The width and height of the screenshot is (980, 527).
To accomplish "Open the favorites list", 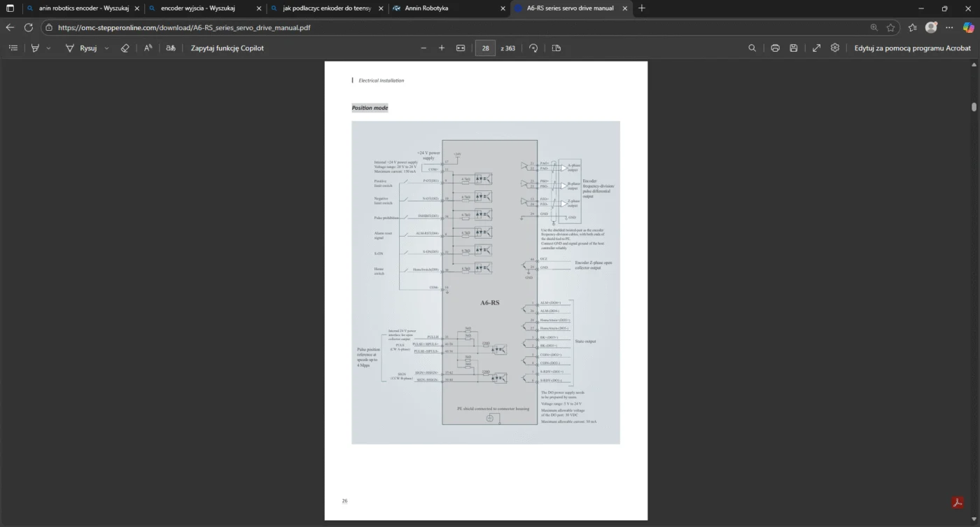I will [x=912, y=27].
